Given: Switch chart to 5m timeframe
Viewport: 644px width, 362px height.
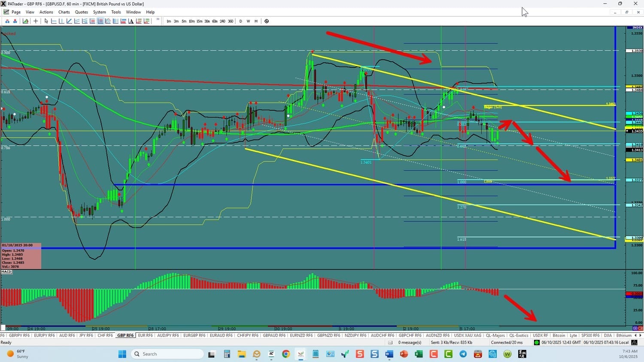Looking at the screenshot, I should 184,21.
